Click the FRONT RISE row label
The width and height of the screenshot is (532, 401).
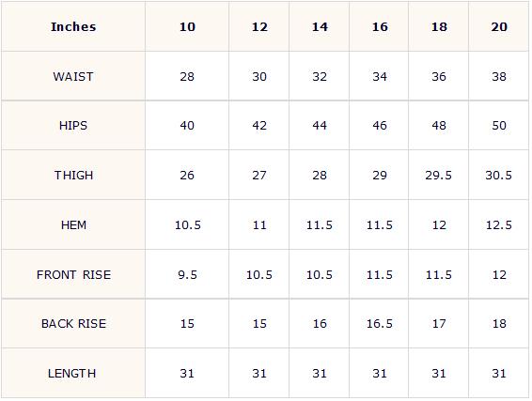73,274
